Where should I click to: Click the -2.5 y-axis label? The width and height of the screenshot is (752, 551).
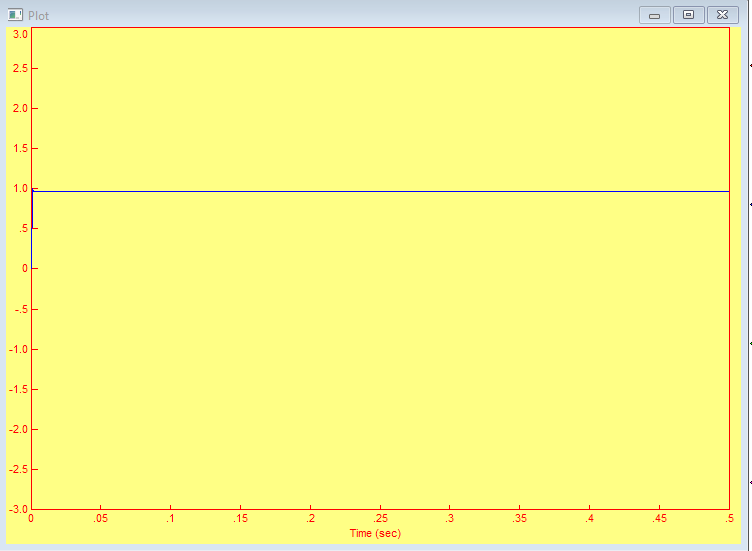(19, 469)
